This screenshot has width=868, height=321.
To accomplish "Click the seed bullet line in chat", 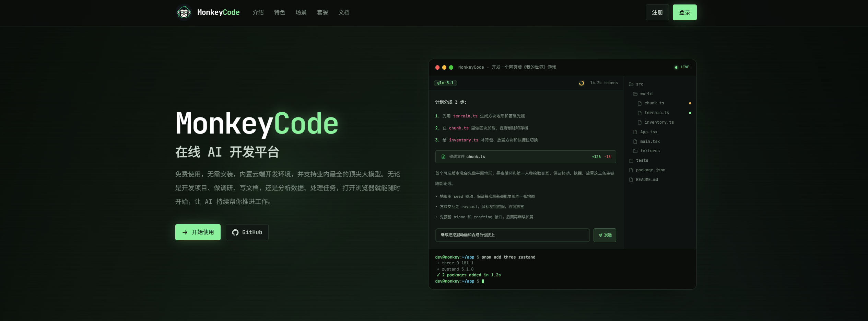I will coord(485,196).
